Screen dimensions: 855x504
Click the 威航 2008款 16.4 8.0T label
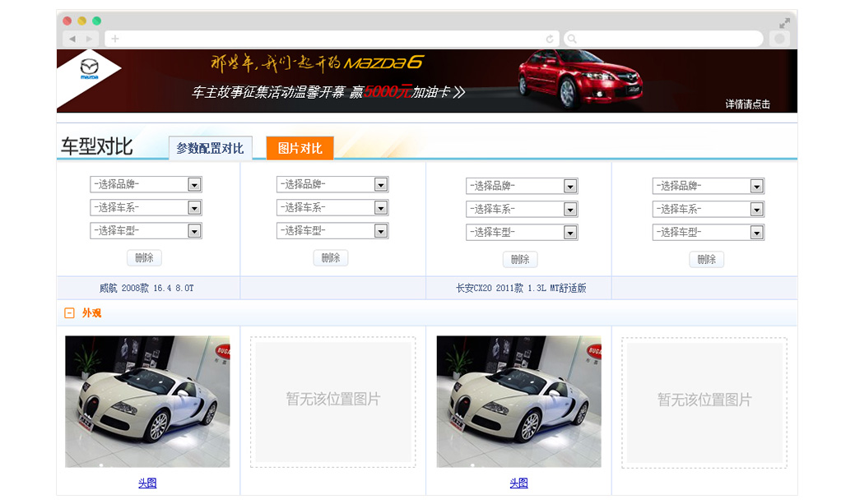coord(146,289)
